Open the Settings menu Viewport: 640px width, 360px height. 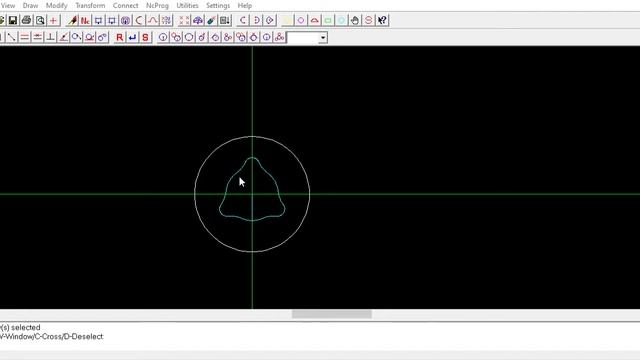click(x=218, y=6)
